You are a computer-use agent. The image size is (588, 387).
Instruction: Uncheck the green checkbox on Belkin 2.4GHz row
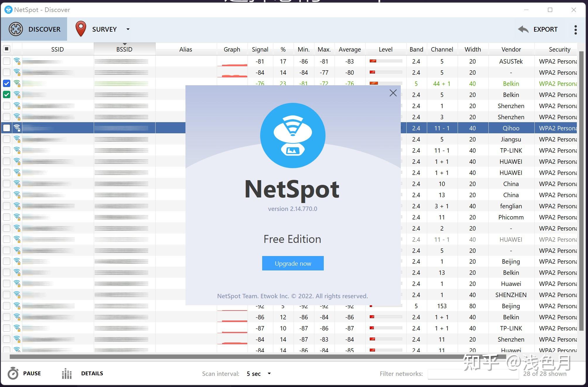click(6, 95)
